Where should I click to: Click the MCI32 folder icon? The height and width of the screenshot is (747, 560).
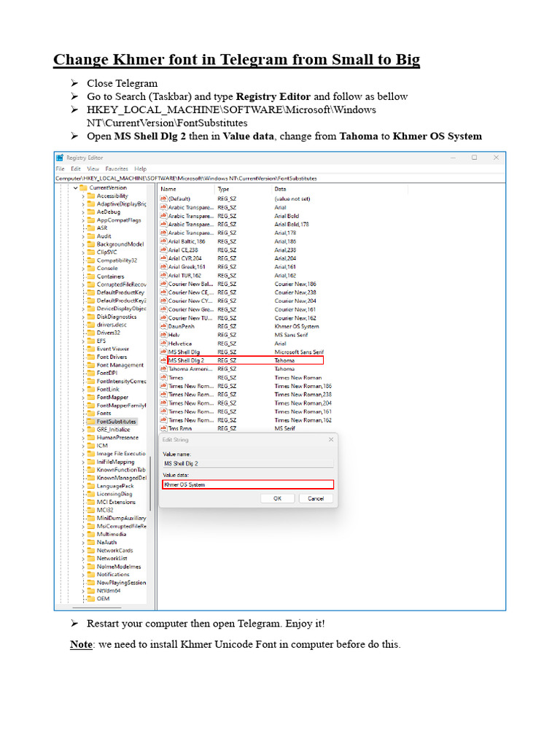pyautogui.click(x=91, y=510)
